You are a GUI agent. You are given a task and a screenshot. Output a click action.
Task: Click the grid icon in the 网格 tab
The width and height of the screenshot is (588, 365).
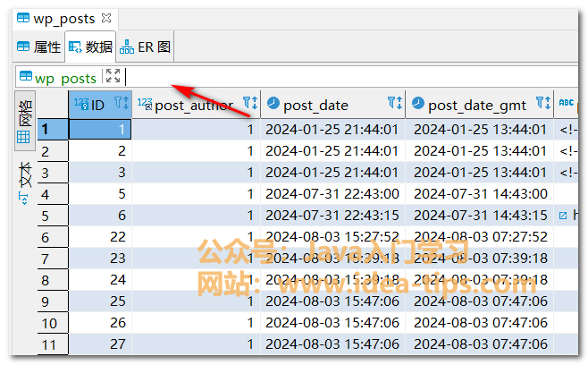tap(23, 137)
